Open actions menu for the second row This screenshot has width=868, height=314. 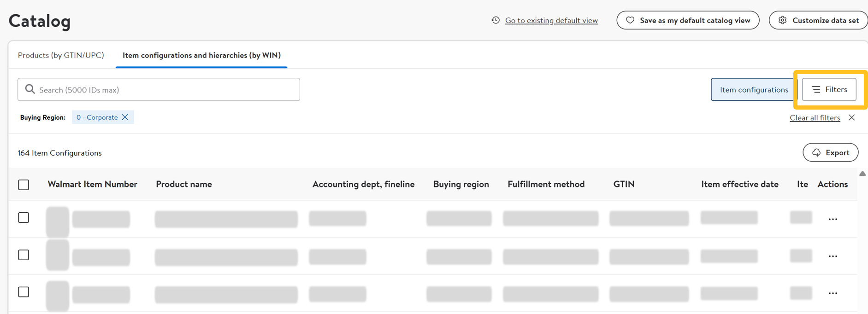coord(833,256)
